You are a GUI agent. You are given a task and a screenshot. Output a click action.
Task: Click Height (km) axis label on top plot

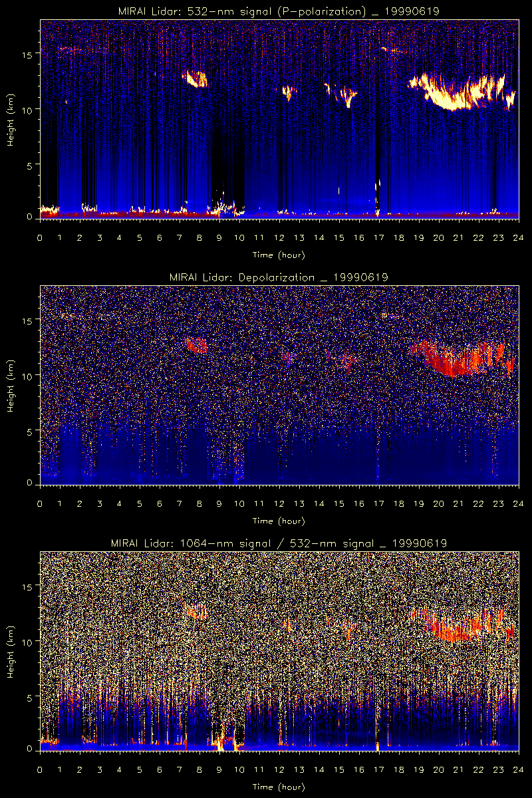(11, 120)
